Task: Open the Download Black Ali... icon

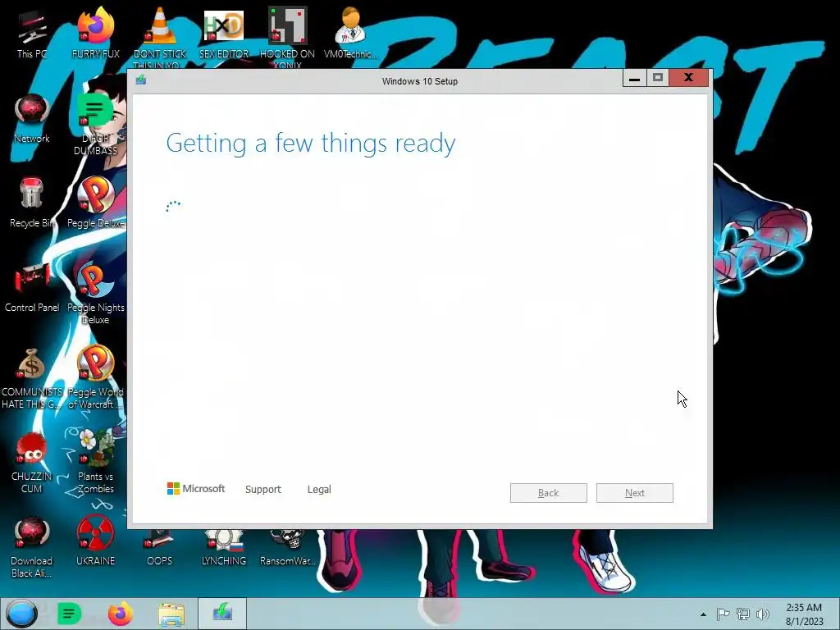Action: [x=32, y=547]
